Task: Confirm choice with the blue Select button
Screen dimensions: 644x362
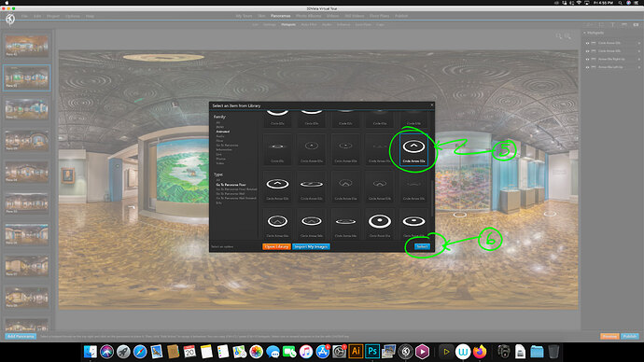Action: [x=422, y=246]
